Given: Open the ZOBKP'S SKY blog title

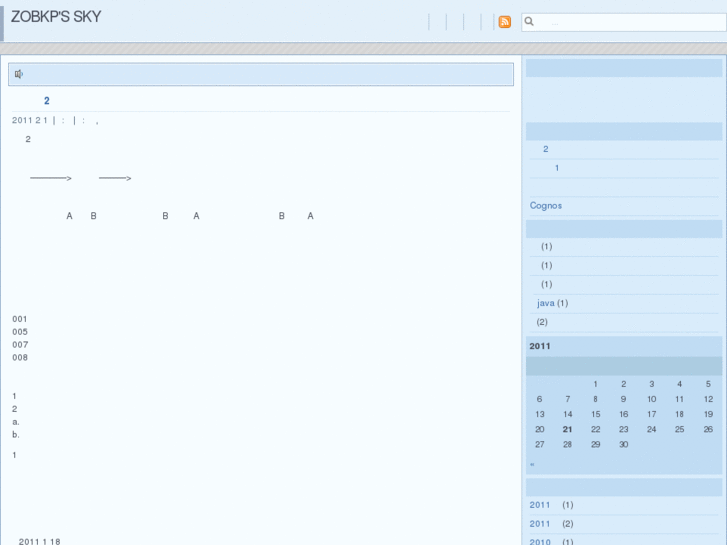Looking at the screenshot, I should coord(56,17).
